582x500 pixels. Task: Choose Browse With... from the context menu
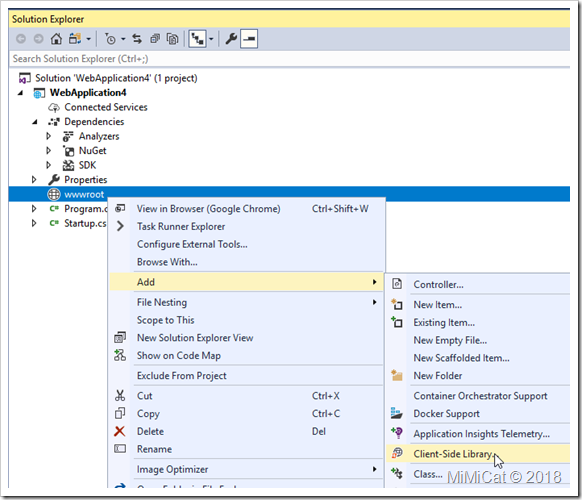pos(247,262)
